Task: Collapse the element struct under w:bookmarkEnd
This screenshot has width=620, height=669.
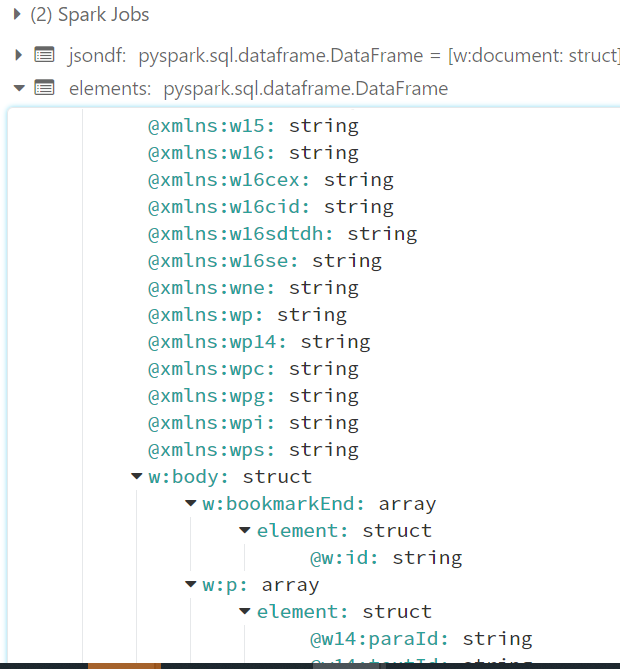Action: point(245,531)
